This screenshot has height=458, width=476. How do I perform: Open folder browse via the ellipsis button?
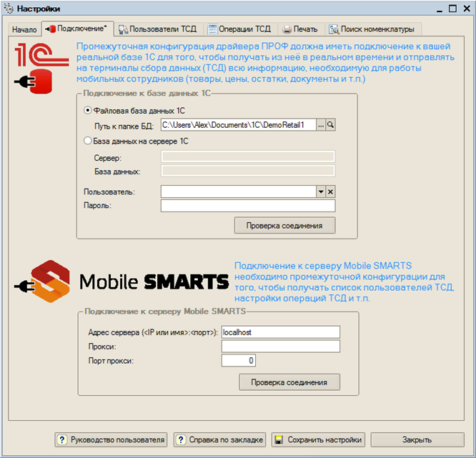tap(321, 125)
